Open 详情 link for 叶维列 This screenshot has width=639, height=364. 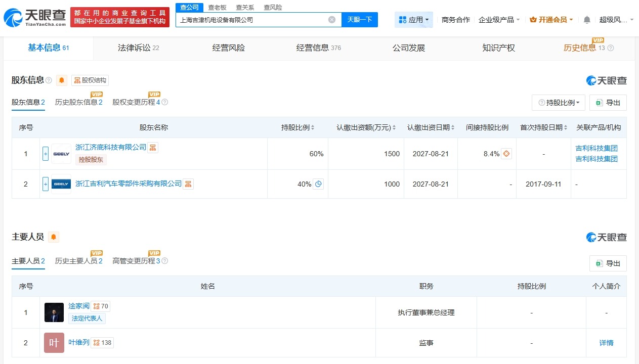(606, 343)
